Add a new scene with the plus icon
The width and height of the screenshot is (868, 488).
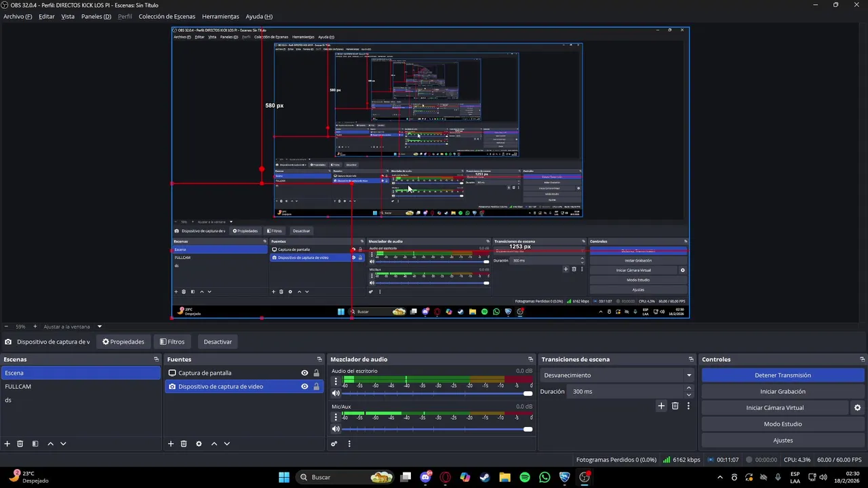7,444
